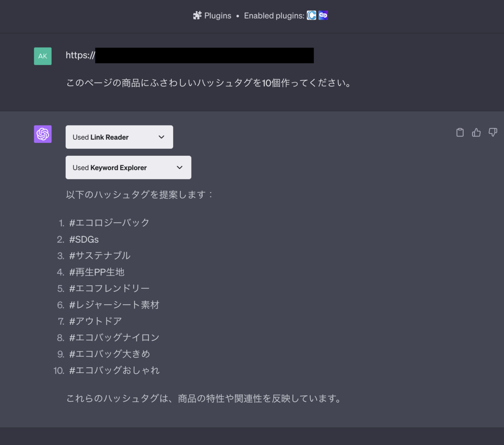Click hashtag #アウトドア
This screenshot has height=445, width=504.
pyautogui.click(x=96, y=321)
